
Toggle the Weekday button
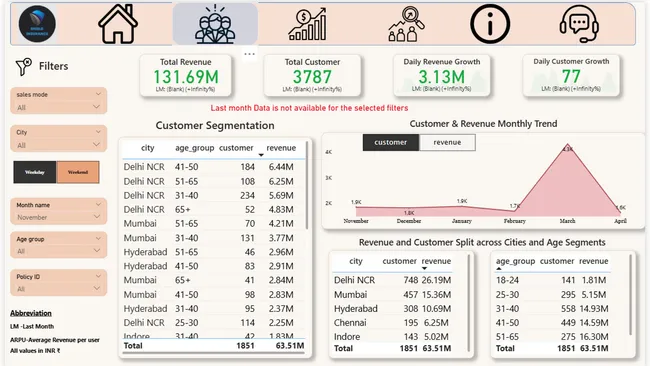coord(35,172)
